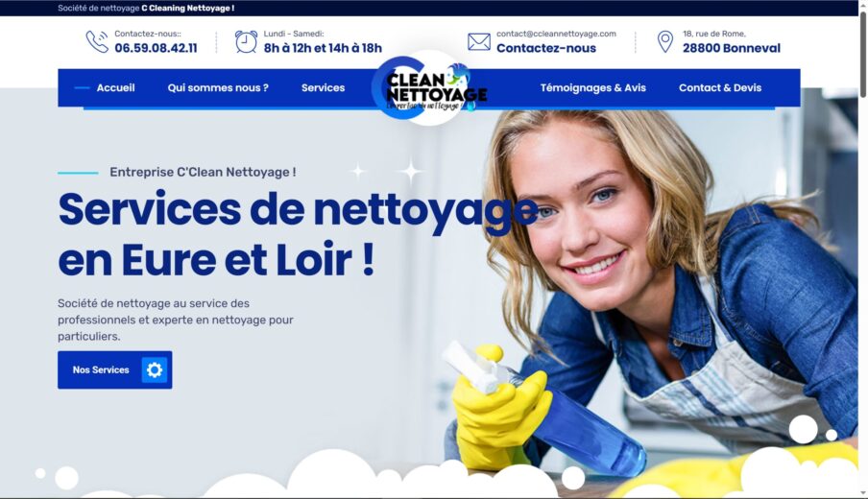Screen dimensions: 868x499
Task: Open Témoignages & Avis page
Action: point(592,87)
